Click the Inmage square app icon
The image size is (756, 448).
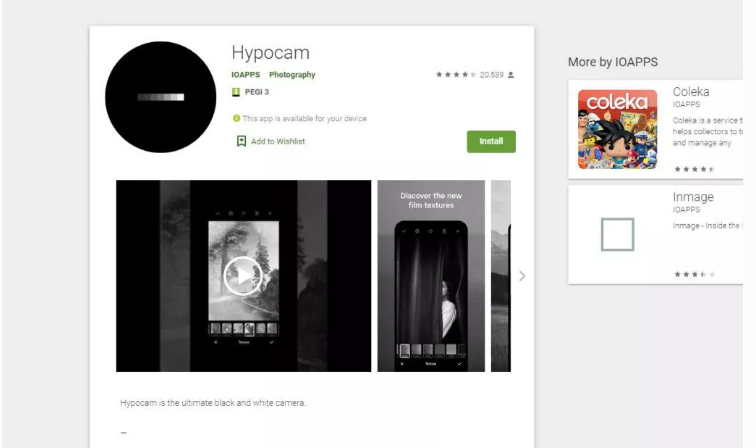click(617, 235)
